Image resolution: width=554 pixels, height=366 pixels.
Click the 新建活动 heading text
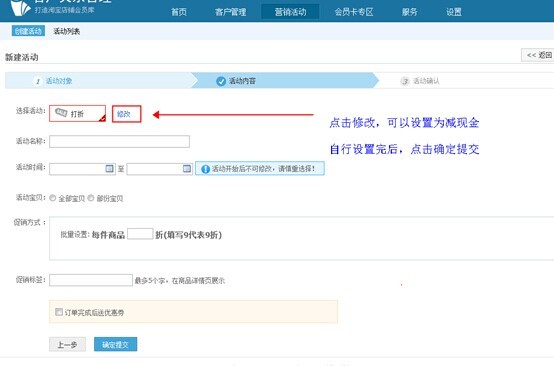(x=22, y=57)
